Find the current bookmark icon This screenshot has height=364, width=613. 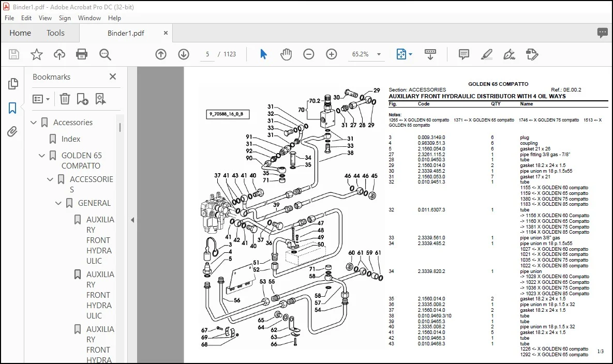100,99
